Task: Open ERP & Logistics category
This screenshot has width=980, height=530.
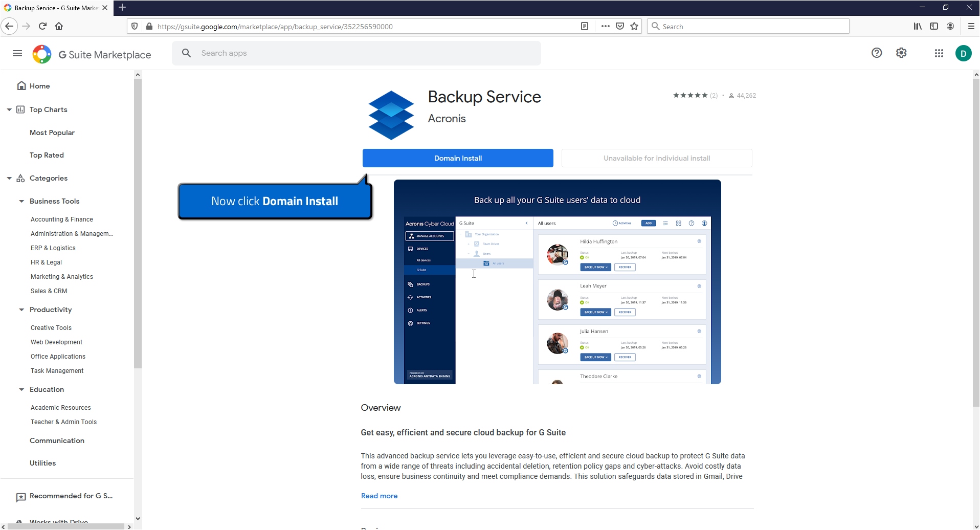Action: [53, 248]
